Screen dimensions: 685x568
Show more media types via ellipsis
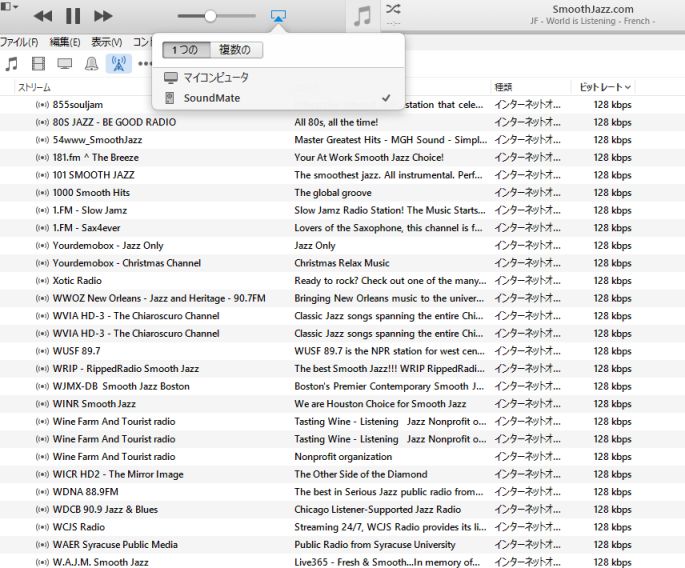pyautogui.click(x=145, y=63)
